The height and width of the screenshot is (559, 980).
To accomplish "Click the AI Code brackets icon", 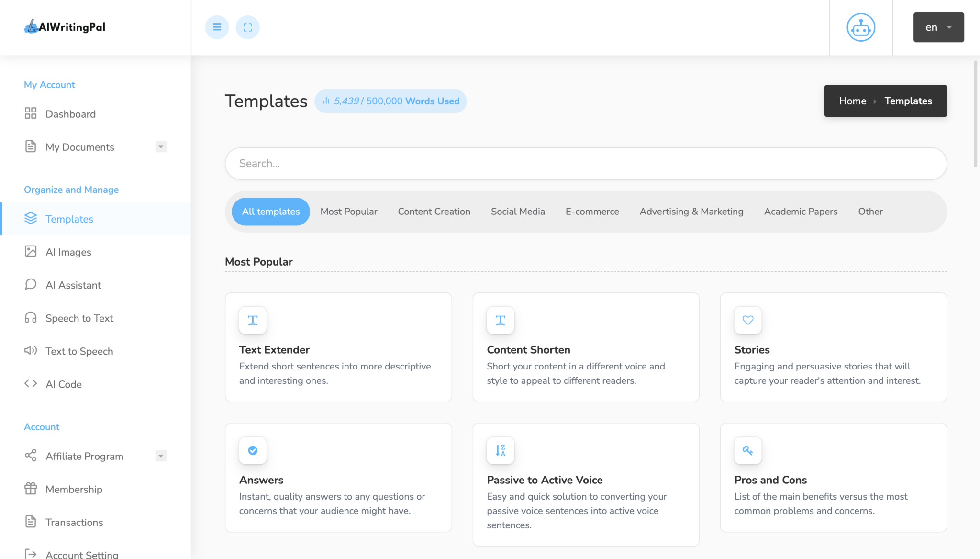I will pyautogui.click(x=31, y=383).
